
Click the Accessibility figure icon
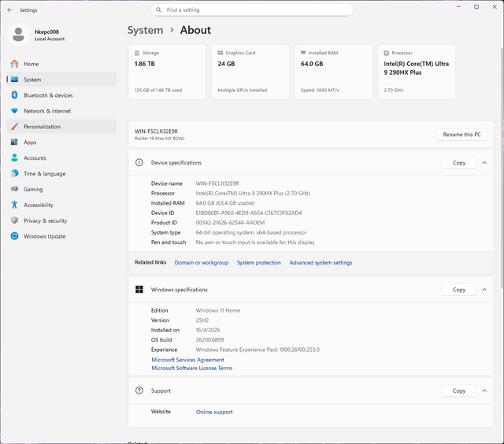[14, 205]
